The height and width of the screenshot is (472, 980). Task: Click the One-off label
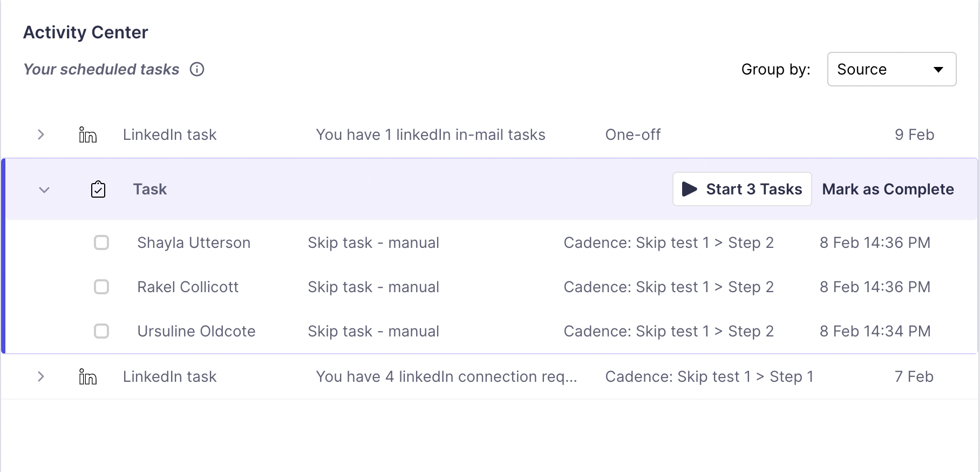(633, 134)
